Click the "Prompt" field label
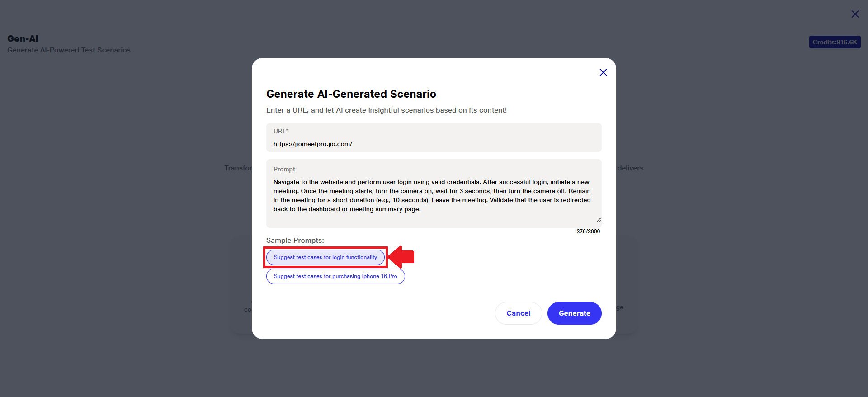The width and height of the screenshot is (868, 397). (x=284, y=169)
